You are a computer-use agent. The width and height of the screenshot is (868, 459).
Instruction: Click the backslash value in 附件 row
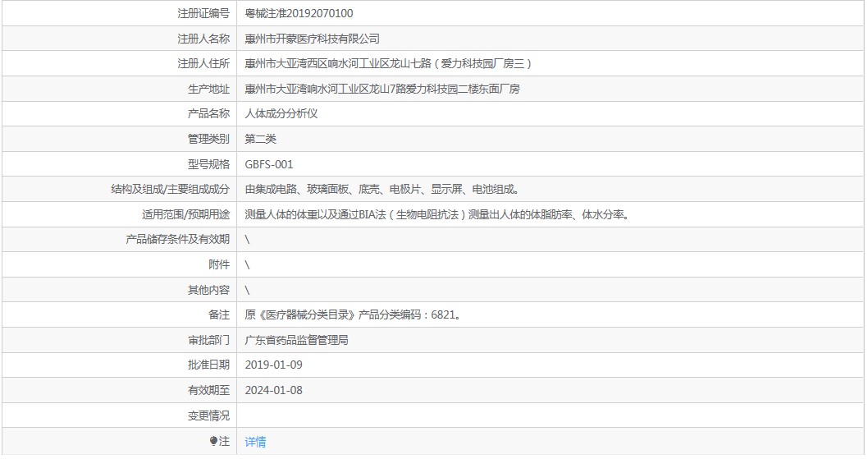click(247, 265)
